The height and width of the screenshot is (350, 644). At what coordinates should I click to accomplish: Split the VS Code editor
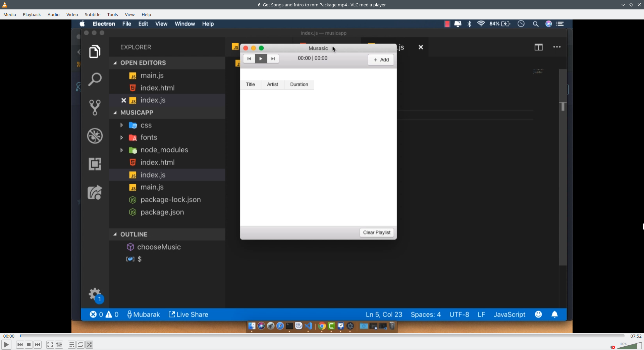click(539, 47)
